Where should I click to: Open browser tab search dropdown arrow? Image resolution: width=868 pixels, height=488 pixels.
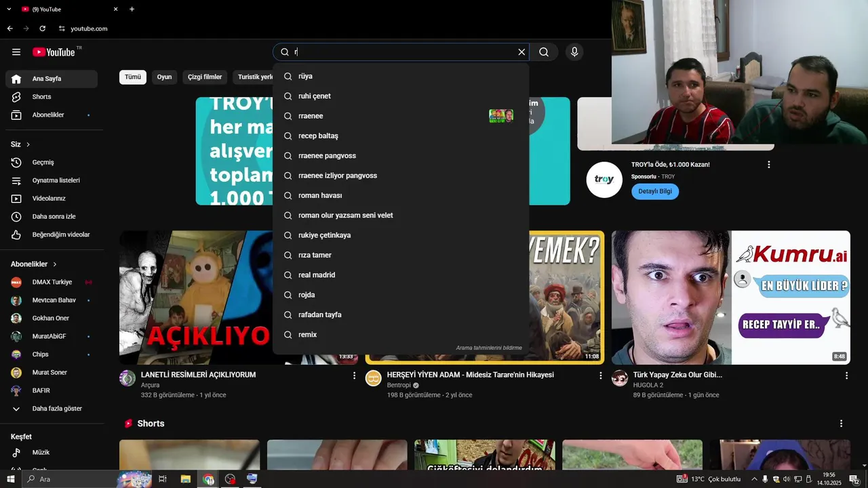(x=9, y=9)
